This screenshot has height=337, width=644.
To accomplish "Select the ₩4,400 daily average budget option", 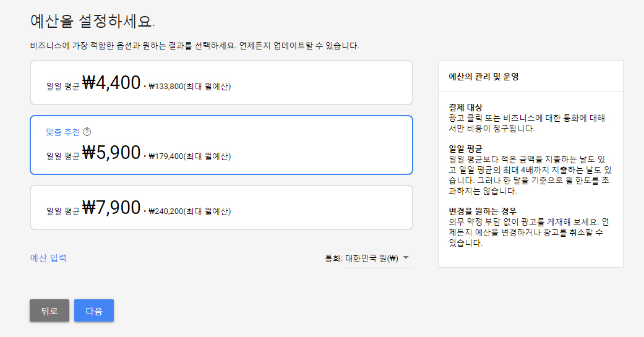I will [221, 83].
